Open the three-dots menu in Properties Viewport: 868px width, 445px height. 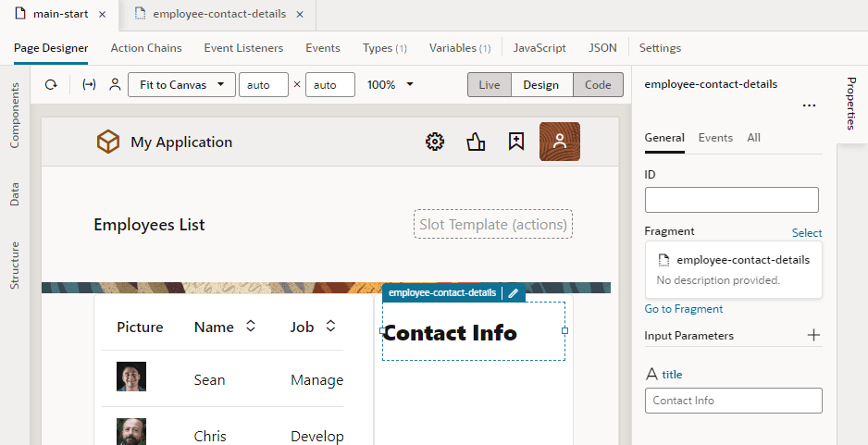coord(809,105)
